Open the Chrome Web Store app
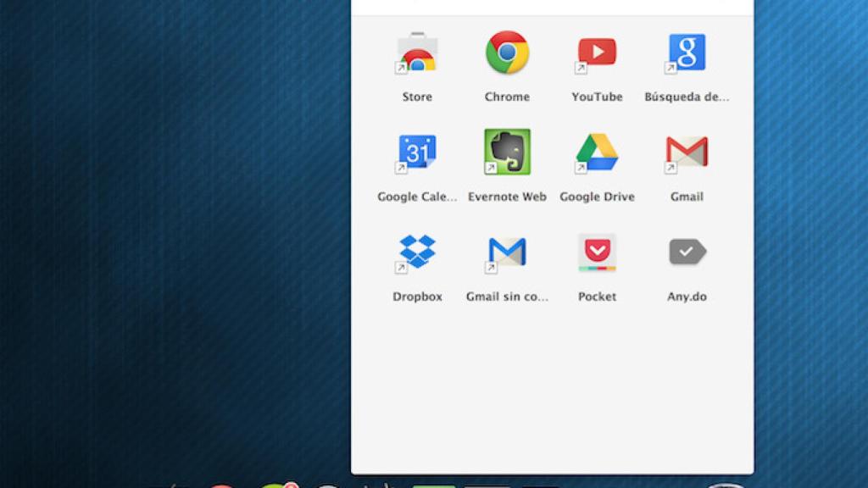Viewport: 868px width, 488px height. (x=416, y=53)
